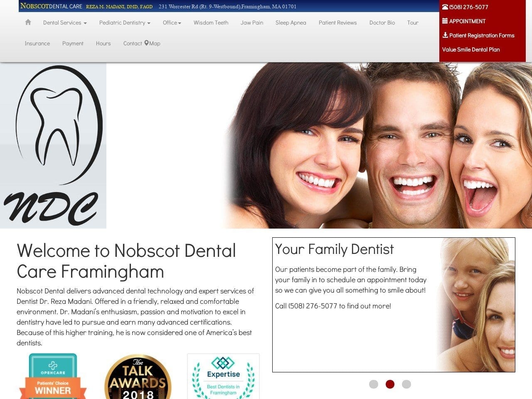This screenshot has width=532, height=399.
Task: Go to Patient Reviews
Action: (x=338, y=23)
